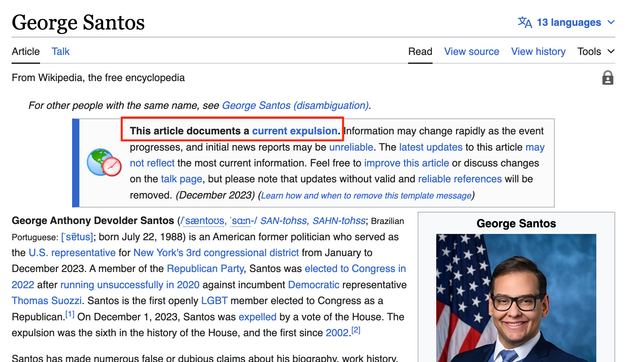
Task: Click the Brazilian Portuguese IPA pronunciation link
Action: [77, 237]
